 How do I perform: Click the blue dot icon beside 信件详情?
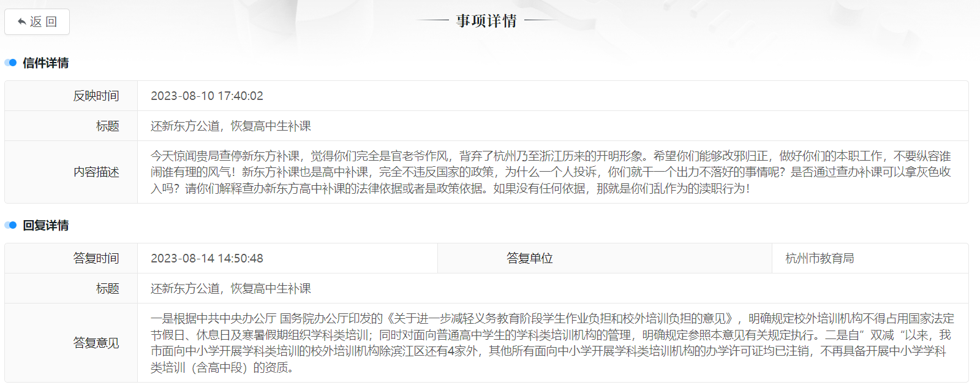coord(10,63)
